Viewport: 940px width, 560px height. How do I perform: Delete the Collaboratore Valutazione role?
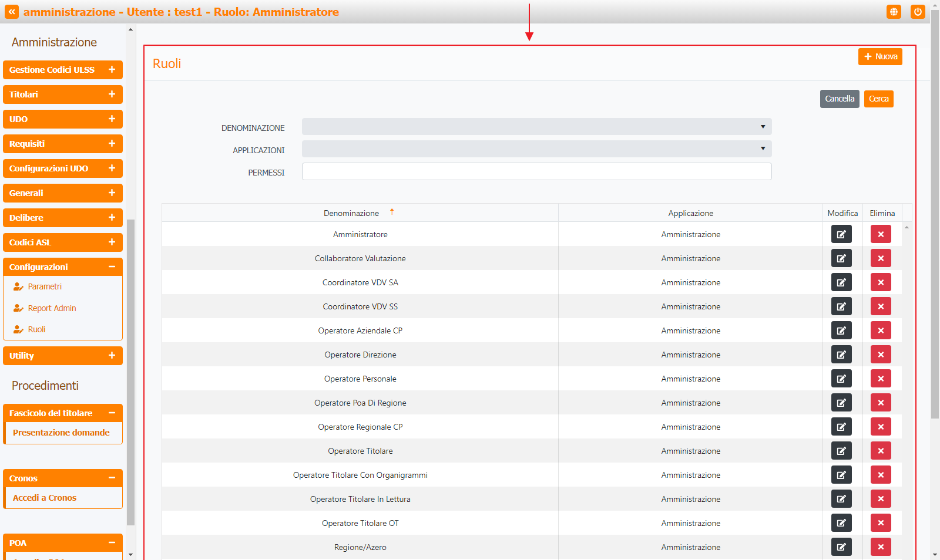[881, 258]
